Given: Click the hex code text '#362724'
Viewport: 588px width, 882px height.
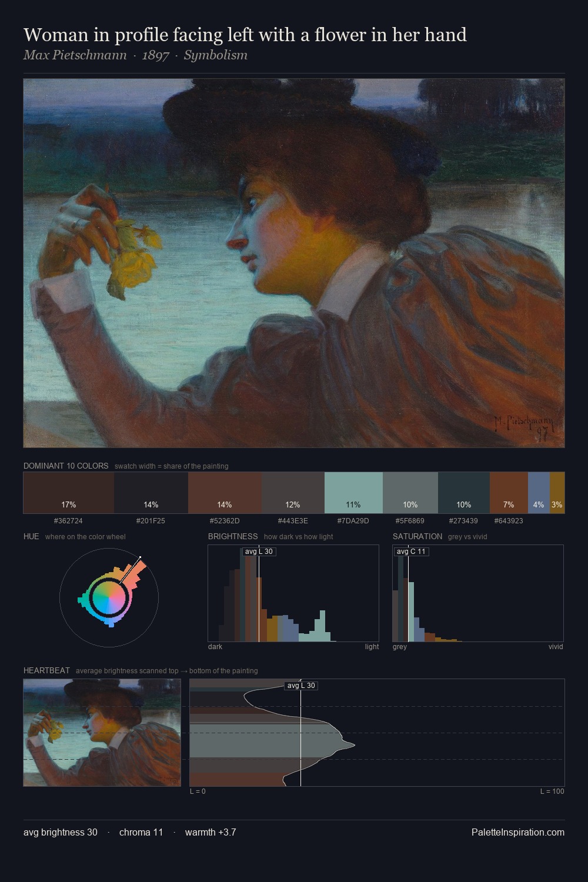Looking at the screenshot, I should (68, 520).
